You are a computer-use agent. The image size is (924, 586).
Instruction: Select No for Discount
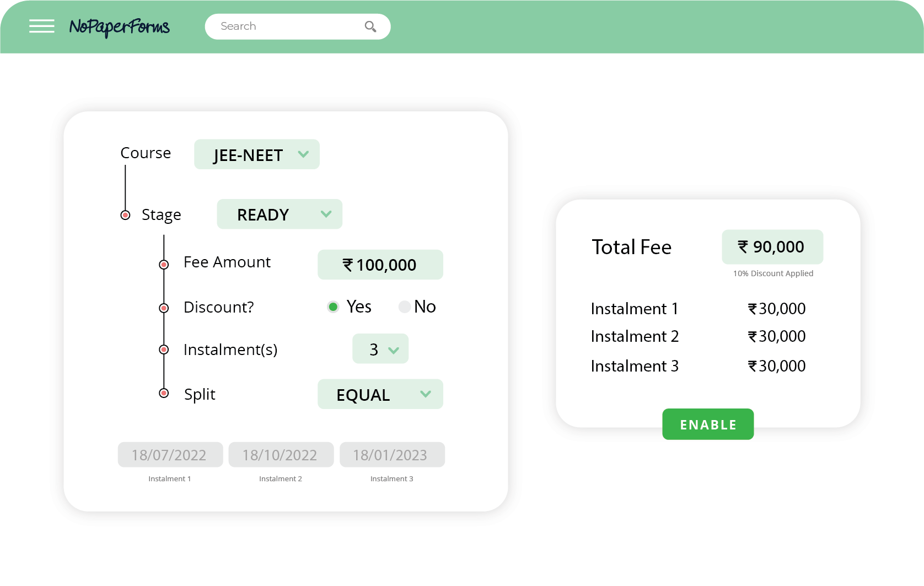click(405, 307)
